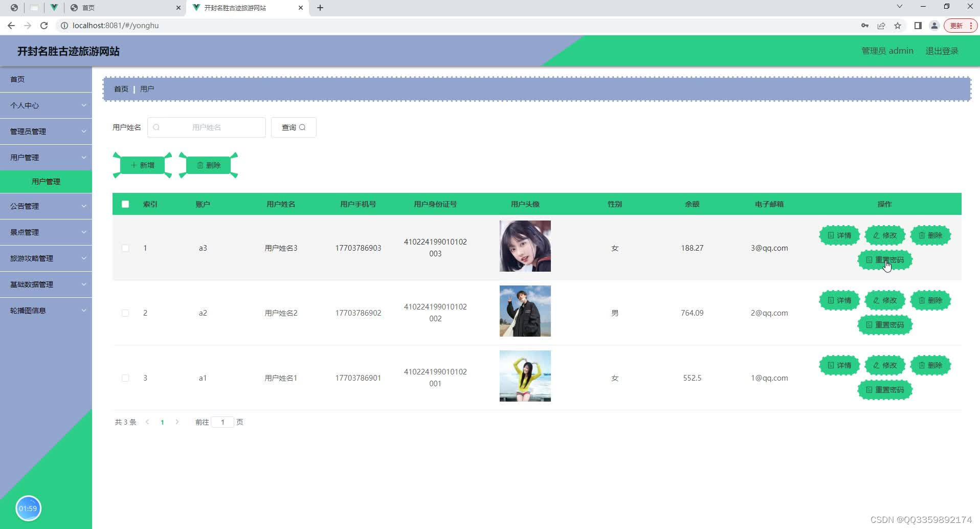Viewport: 980px width, 529px height.
Task: Check the checkbox for row a3
Action: [125, 248]
